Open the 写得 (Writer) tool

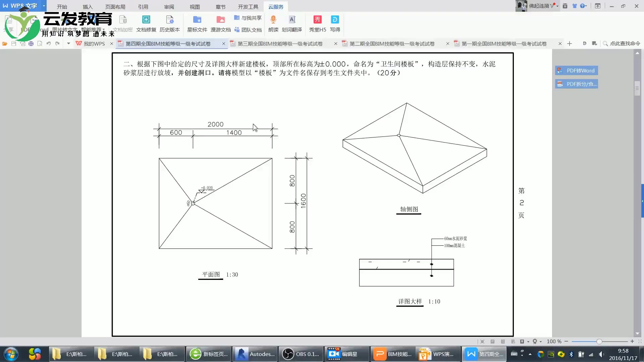tap(335, 23)
